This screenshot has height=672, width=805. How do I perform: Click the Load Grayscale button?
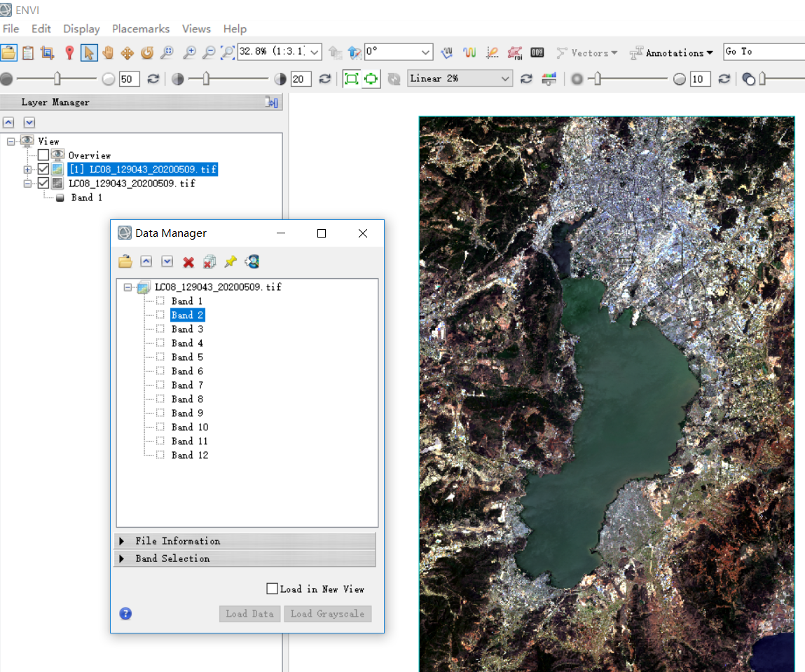pyautogui.click(x=327, y=614)
